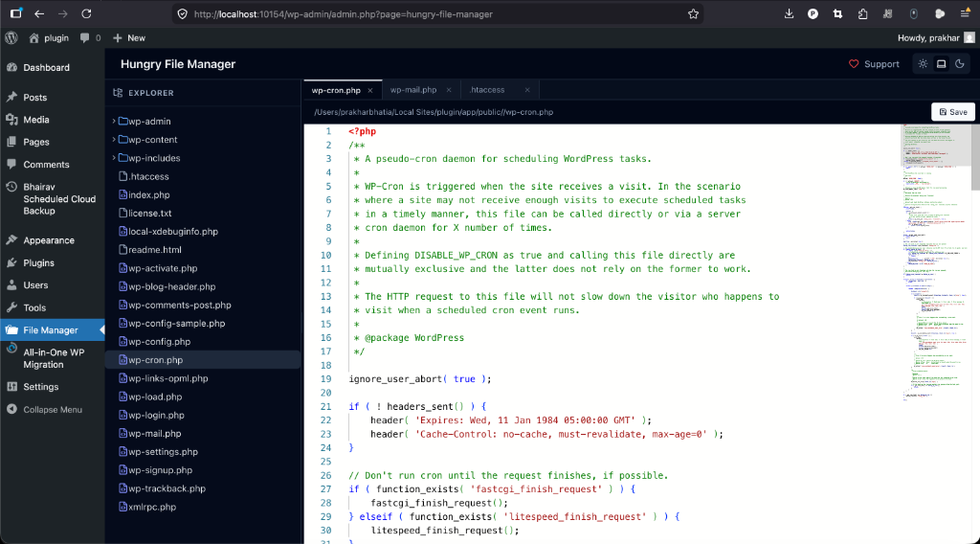This screenshot has width=980, height=544.
Task: Expand the wp-content folder
Action: coord(151,140)
